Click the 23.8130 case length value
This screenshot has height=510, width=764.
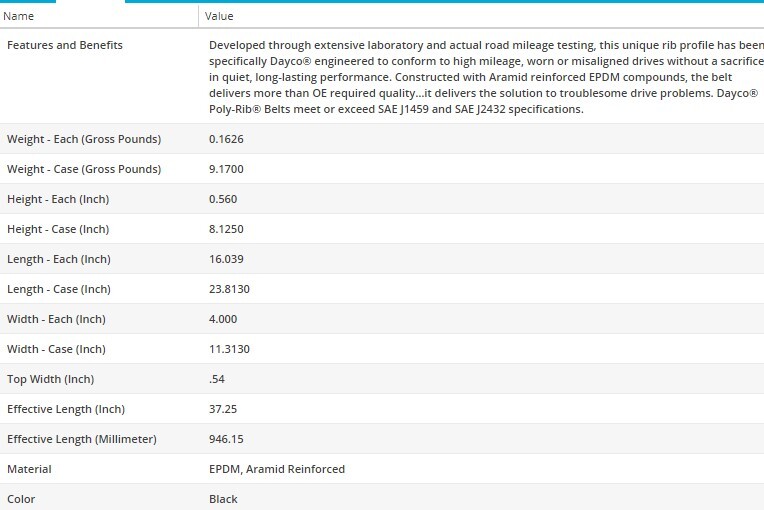click(x=229, y=289)
